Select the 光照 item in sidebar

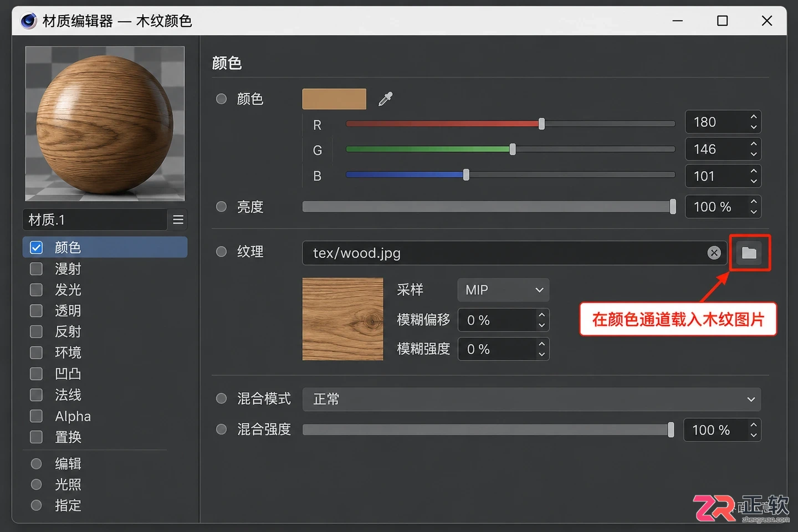[x=68, y=484]
